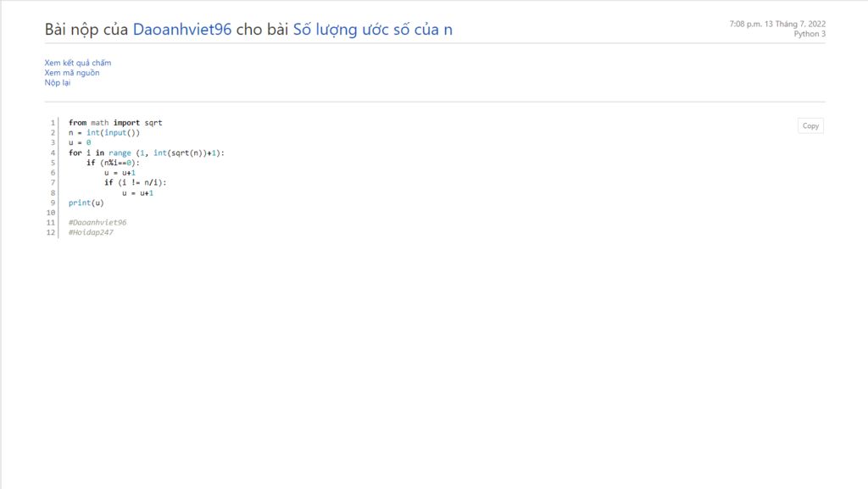Click the 'from math import sqrt' code line
This screenshot has height=489, width=868.
[x=115, y=123]
